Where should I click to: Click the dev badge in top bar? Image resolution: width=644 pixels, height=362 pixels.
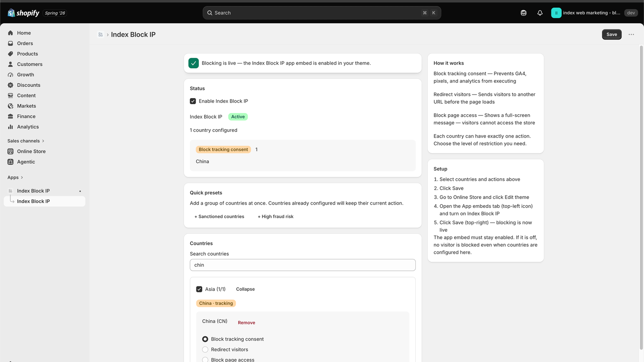click(x=631, y=13)
